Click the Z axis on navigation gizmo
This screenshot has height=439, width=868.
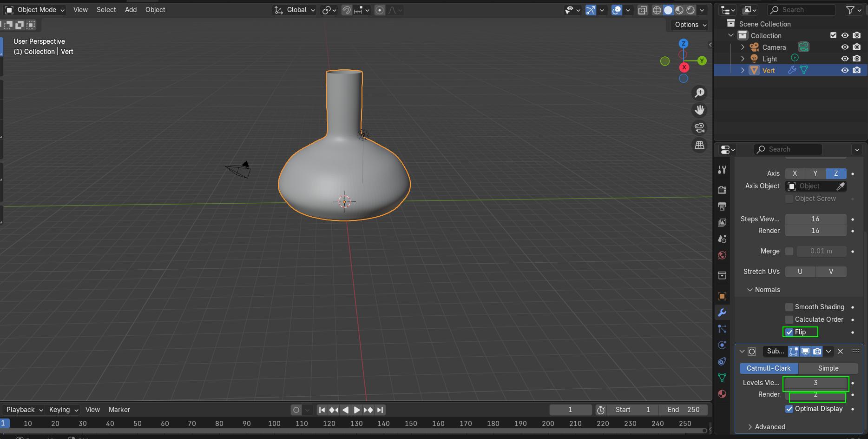683,43
